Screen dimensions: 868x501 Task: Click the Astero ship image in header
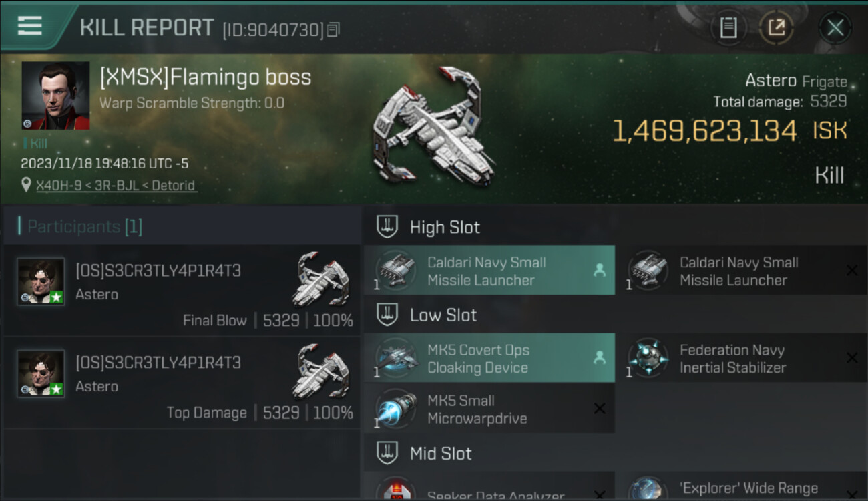434,127
